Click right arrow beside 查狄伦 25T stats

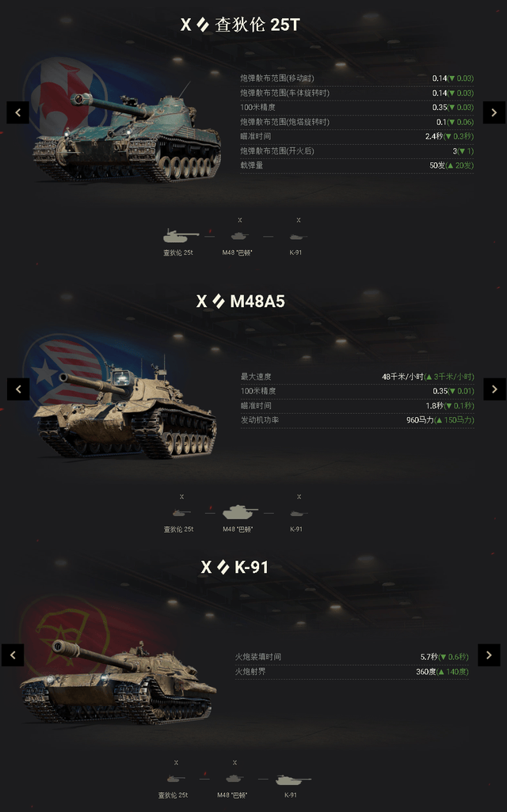494,112
